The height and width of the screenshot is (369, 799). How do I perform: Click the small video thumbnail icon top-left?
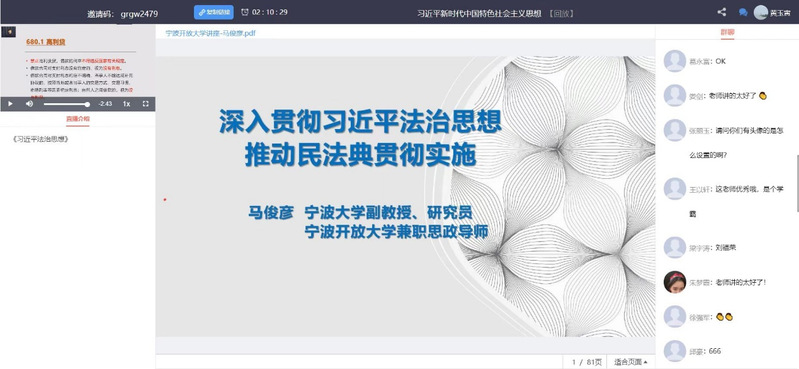[9, 32]
